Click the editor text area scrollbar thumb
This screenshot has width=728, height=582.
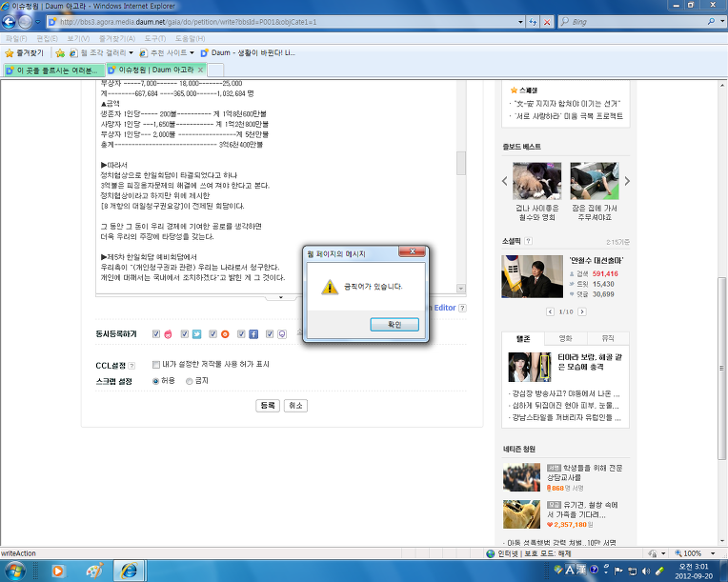point(461,163)
